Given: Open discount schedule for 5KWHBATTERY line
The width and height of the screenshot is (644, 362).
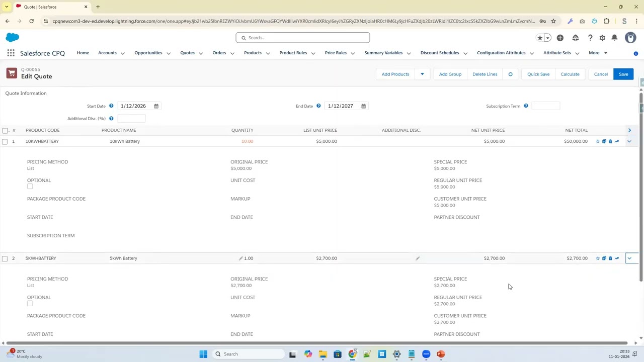Looking at the screenshot, I should [617, 258].
